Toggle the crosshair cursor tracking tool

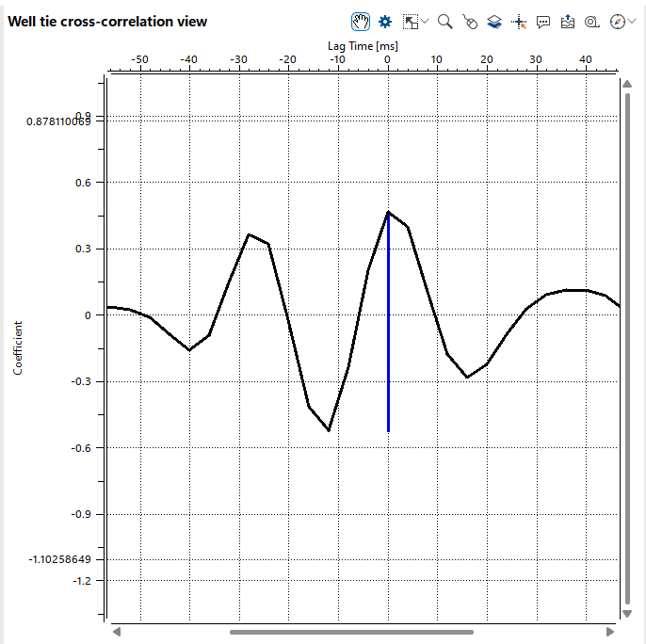point(519,21)
